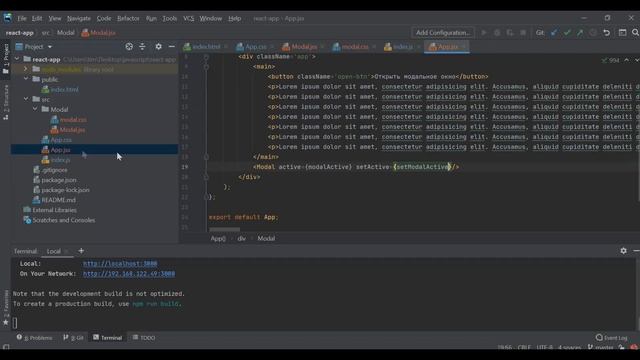Image resolution: width=640 pixels, height=360 pixels.
Task: Collapse the Modal folder
Action: pos(35,109)
